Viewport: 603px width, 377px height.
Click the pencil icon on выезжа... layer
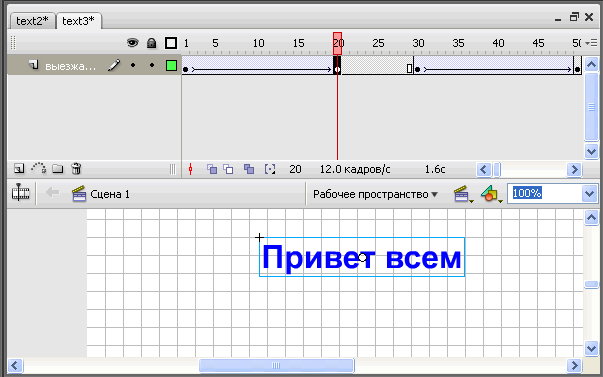click(114, 65)
